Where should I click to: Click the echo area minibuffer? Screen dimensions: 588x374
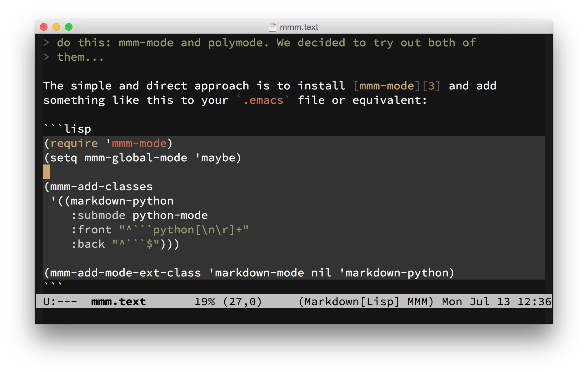(x=294, y=316)
